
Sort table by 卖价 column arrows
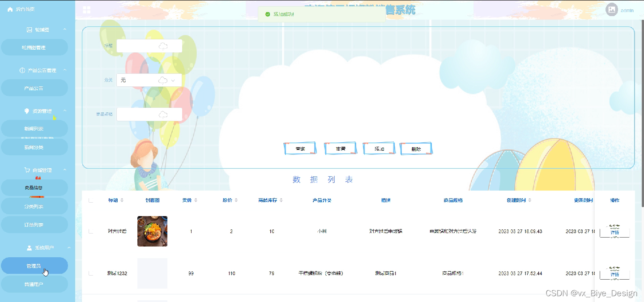196,200
